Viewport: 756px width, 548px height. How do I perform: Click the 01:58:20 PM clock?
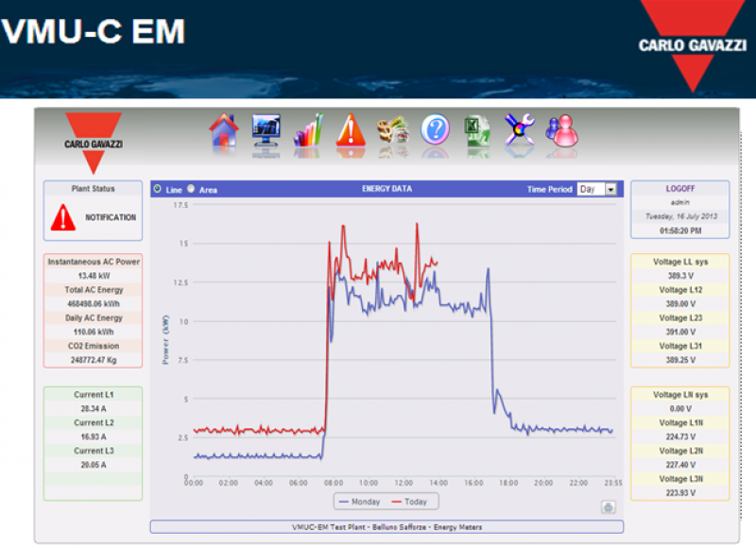680,231
